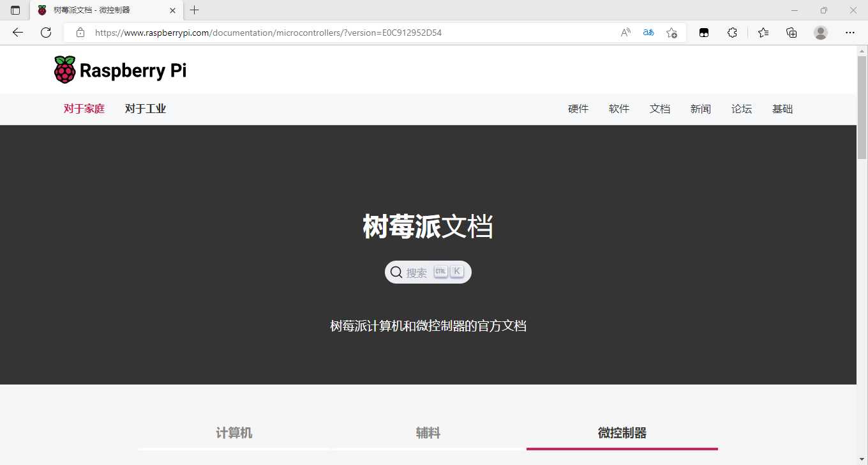Image resolution: width=868 pixels, height=465 pixels.
Task: Click the 树莓派文档 heading
Action: tap(428, 227)
